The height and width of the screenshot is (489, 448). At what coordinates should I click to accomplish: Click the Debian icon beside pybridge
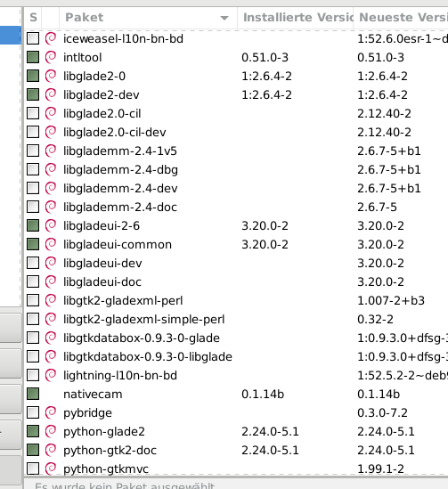(x=51, y=412)
